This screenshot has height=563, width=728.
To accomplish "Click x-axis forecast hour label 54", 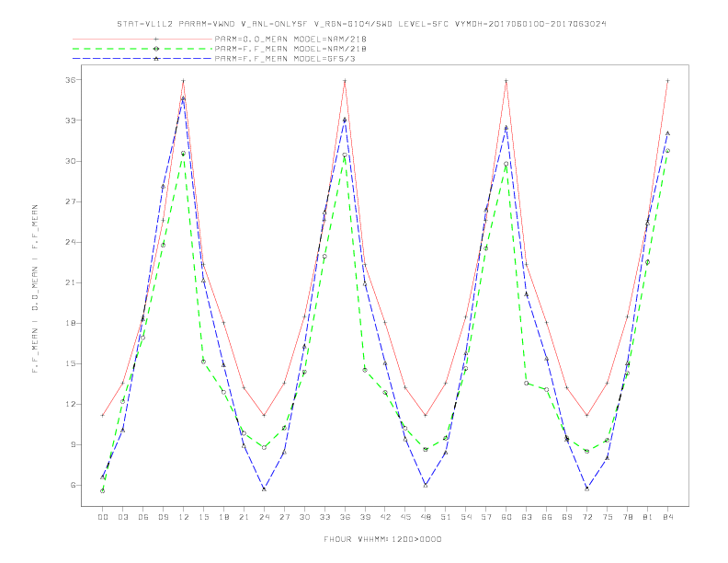I will [x=466, y=517].
